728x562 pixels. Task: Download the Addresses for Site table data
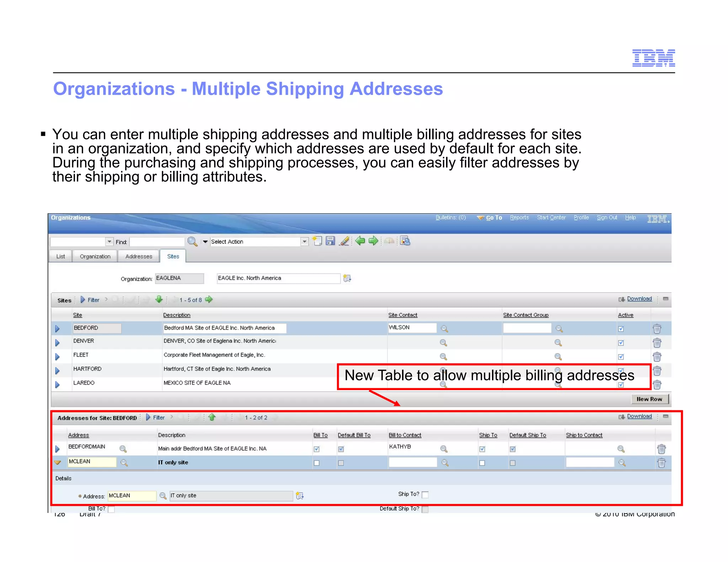pyautogui.click(x=639, y=416)
